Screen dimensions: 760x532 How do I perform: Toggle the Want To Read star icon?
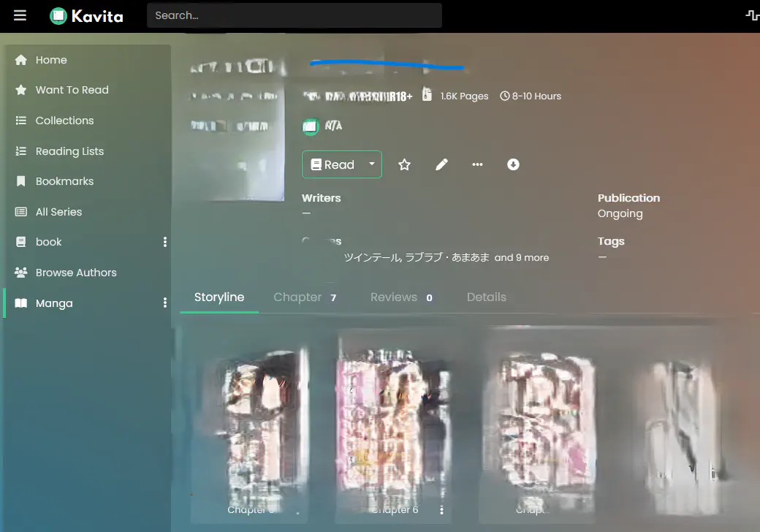point(404,164)
